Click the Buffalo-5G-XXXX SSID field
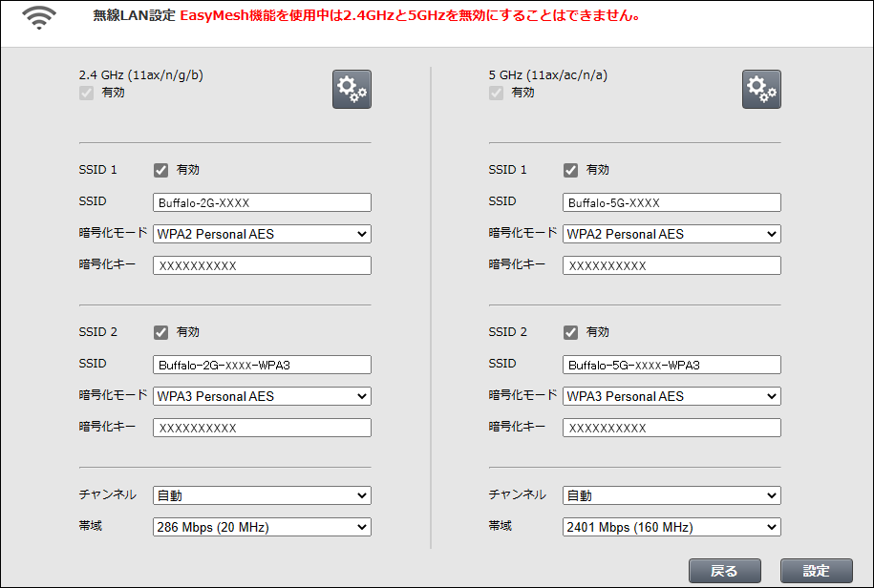Image resolution: width=874 pixels, height=588 pixels. (x=671, y=202)
